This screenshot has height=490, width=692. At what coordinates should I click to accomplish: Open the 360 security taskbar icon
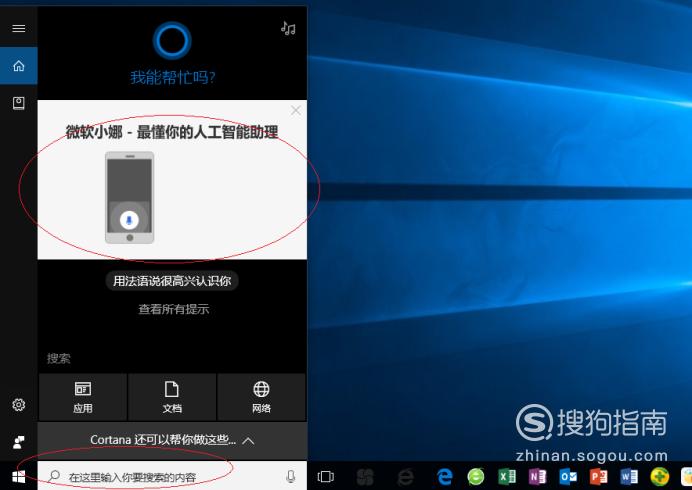pyautogui.click(x=660, y=477)
